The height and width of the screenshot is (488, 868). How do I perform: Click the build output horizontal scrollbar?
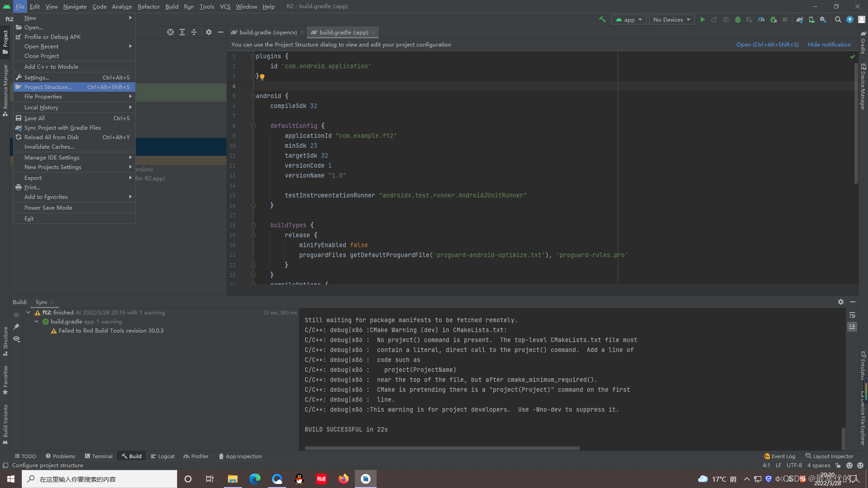tap(442, 448)
